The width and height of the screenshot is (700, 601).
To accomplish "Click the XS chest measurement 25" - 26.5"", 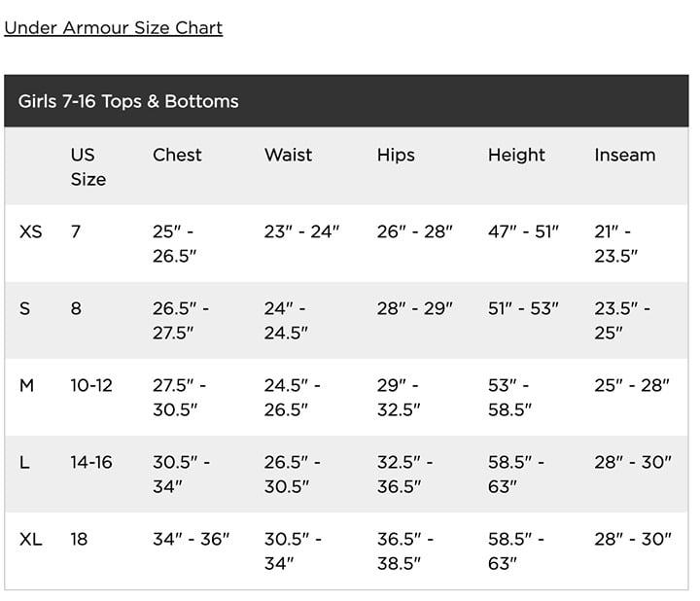I will pyautogui.click(x=175, y=244).
